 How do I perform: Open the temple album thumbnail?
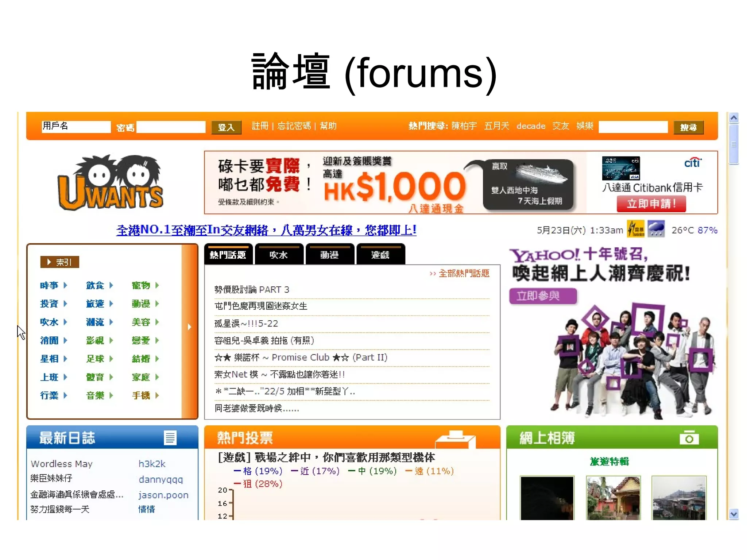click(x=613, y=498)
